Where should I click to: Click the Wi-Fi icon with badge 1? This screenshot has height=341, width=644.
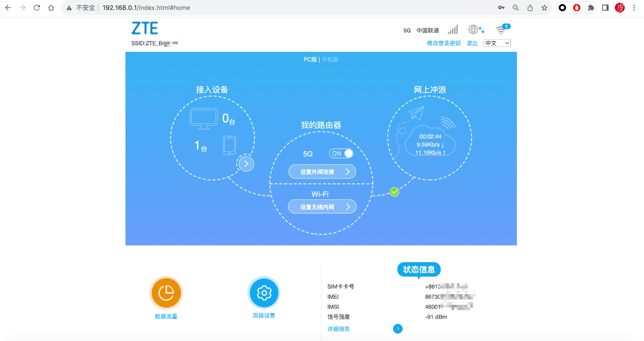tap(501, 30)
